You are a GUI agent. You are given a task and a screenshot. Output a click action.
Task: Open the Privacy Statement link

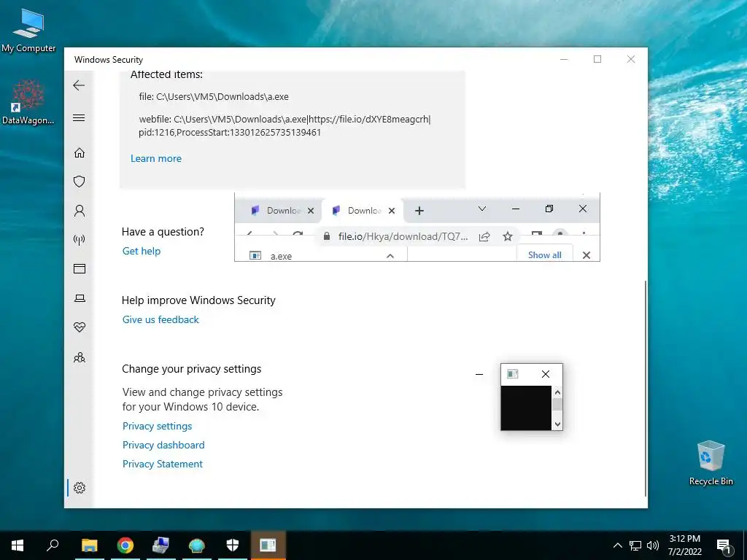click(163, 464)
